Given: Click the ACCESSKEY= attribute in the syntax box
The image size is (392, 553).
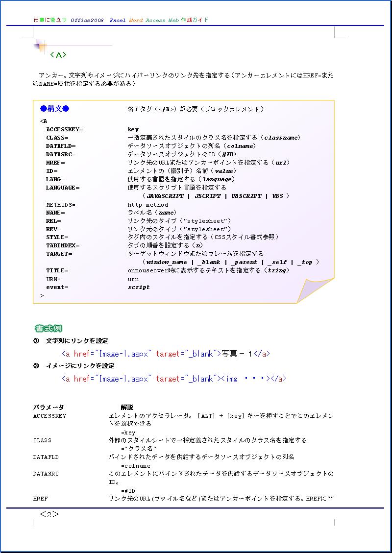Looking at the screenshot, I should pos(65,129).
